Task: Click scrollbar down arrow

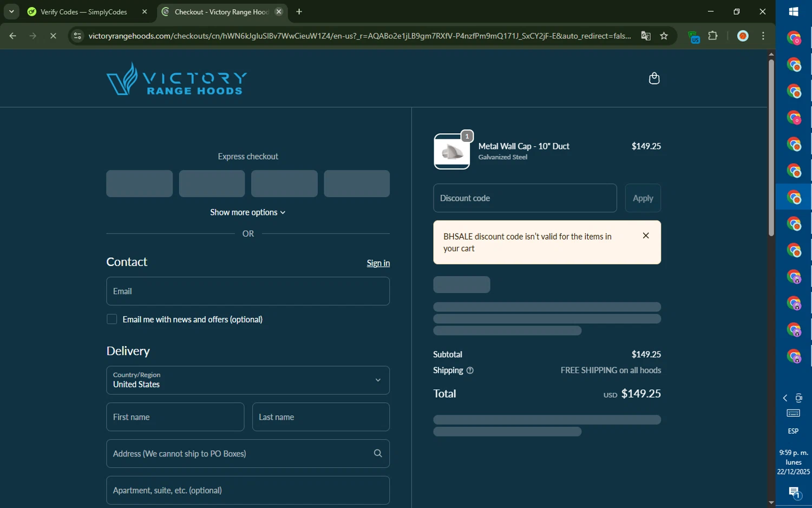Action: 771,503
